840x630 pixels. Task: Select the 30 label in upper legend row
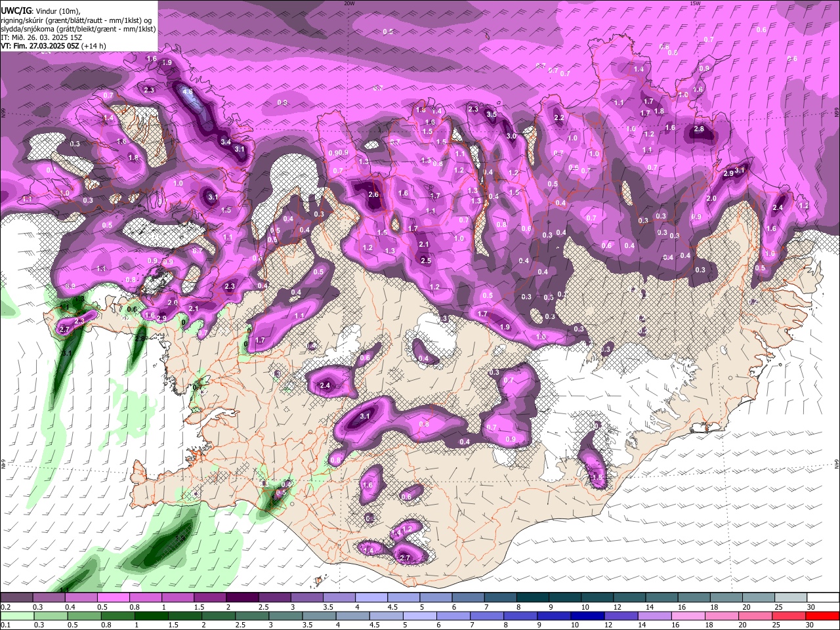[810, 607]
